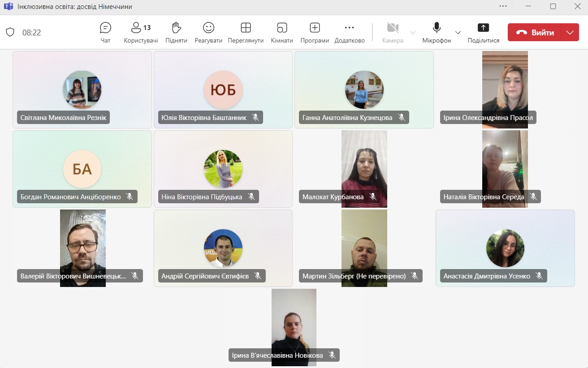Select the ЮБ avatar tile

(223, 90)
